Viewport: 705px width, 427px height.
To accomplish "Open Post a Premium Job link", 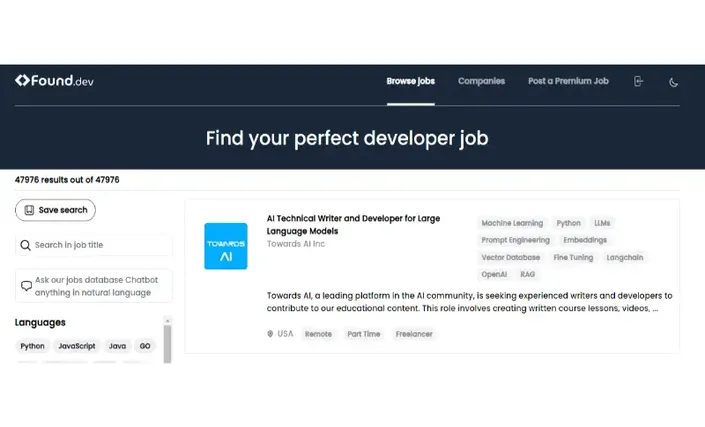I will pos(568,81).
